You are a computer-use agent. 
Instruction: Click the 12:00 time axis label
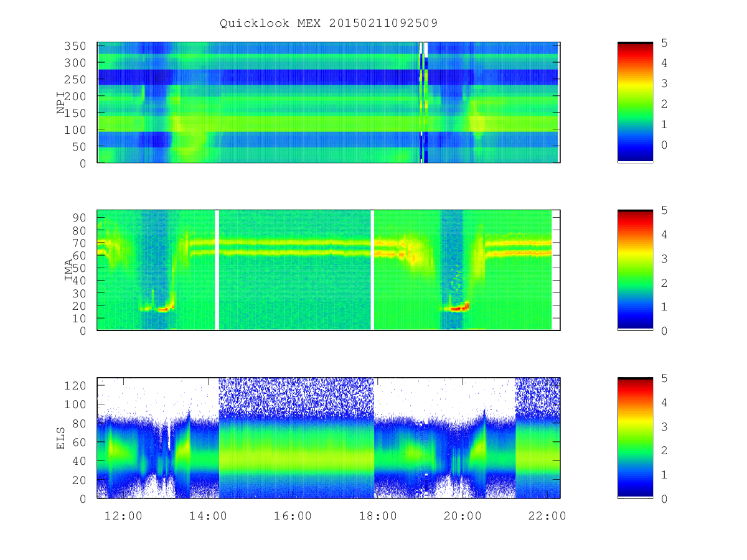tap(123, 516)
